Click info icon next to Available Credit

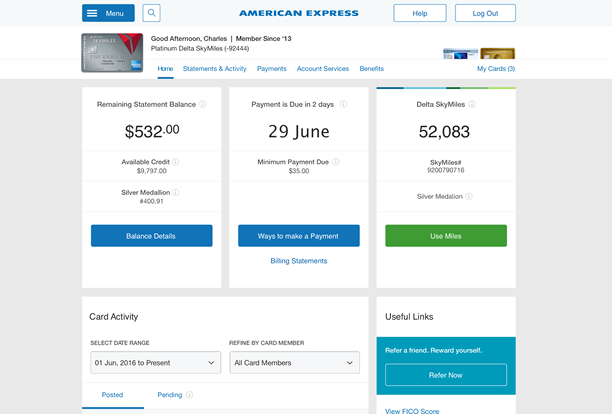click(176, 161)
